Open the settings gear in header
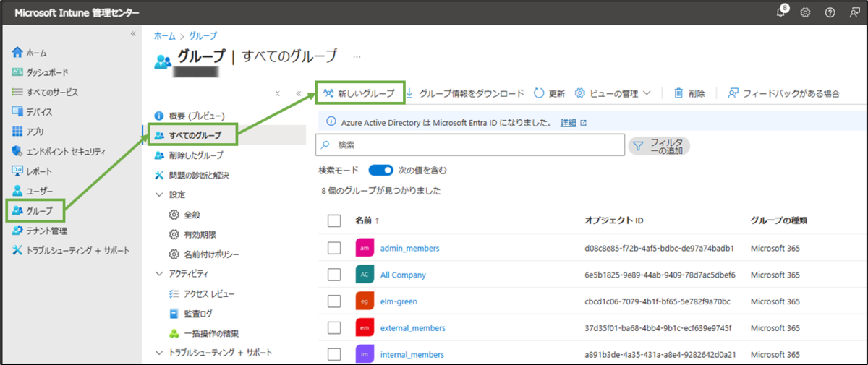The width and height of the screenshot is (868, 365). point(805,13)
